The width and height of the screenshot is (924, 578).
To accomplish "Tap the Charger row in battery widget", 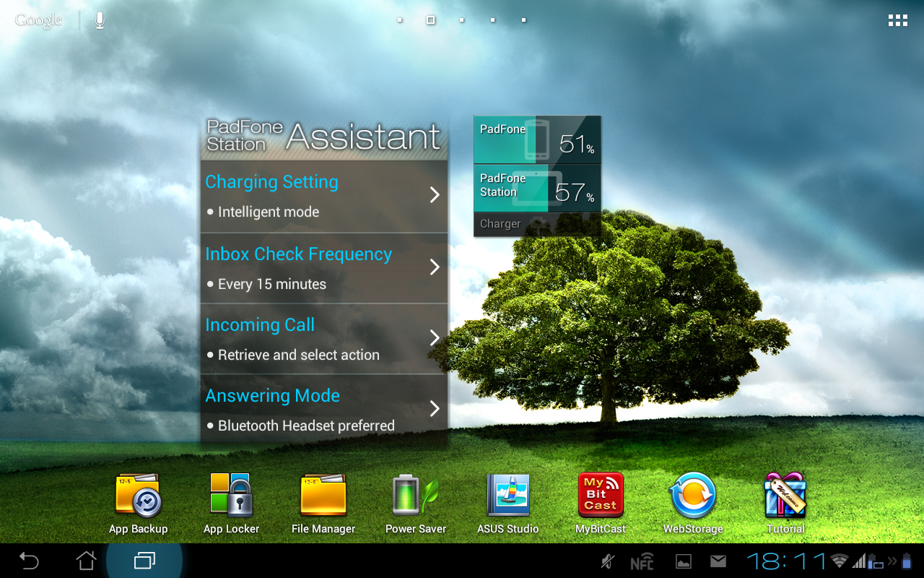I will click(x=537, y=224).
